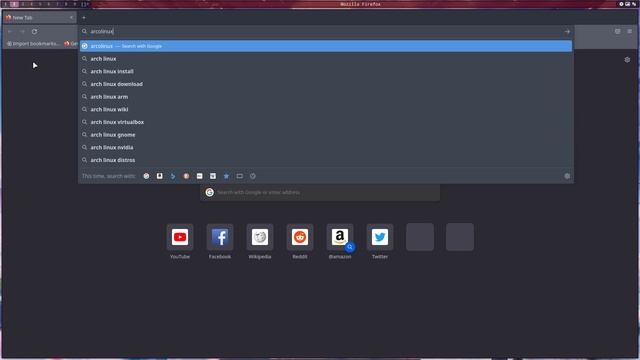Viewport: 640px width, 360px height.
Task: Search this time with Amazon
Action: [160, 176]
